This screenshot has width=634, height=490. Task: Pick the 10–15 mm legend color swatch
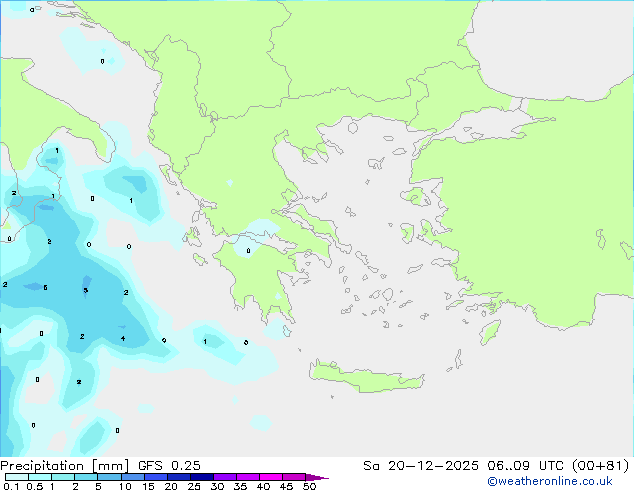(133, 477)
